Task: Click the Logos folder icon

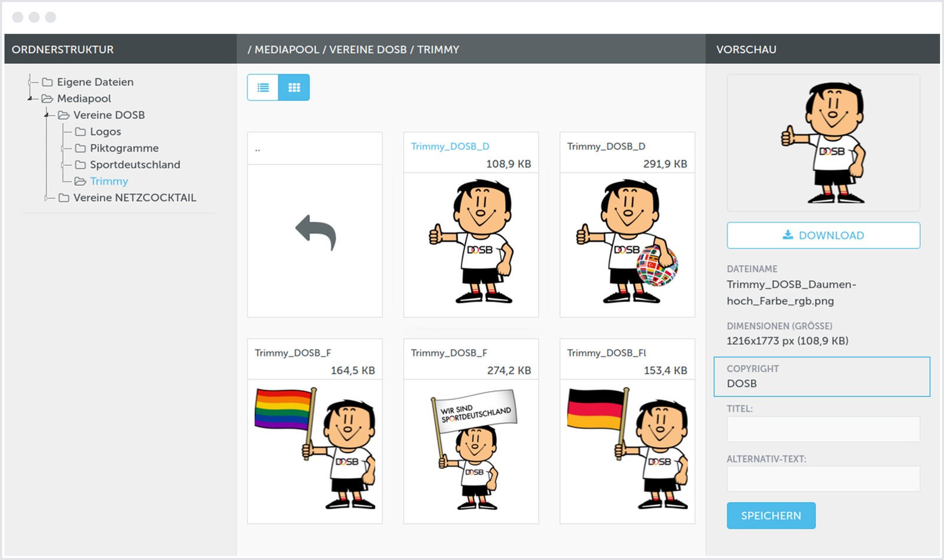Action: pyautogui.click(x=81, y=132)
